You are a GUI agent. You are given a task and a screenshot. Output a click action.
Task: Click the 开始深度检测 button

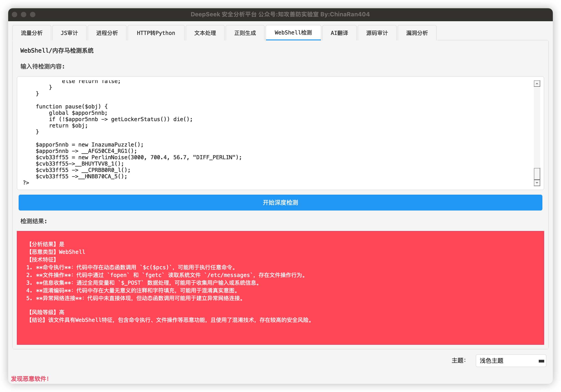point(280,203)
